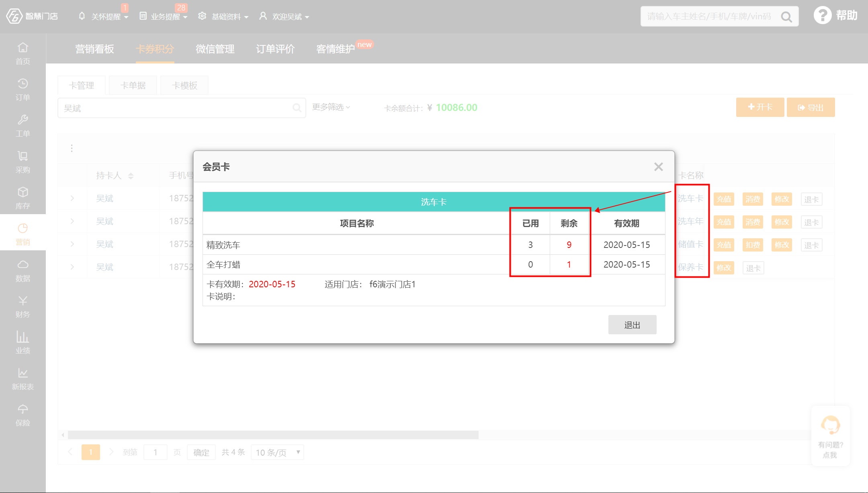Open the 新报表 reports sidebar icon
This screenshot has height=493, width=868.
click(x=23, y=378)
